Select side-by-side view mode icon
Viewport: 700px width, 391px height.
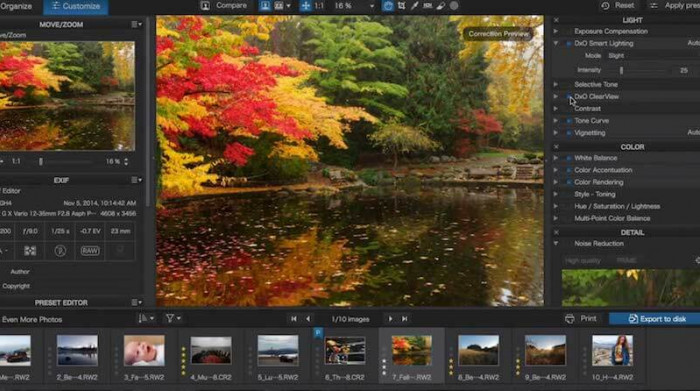click(279, 6)
